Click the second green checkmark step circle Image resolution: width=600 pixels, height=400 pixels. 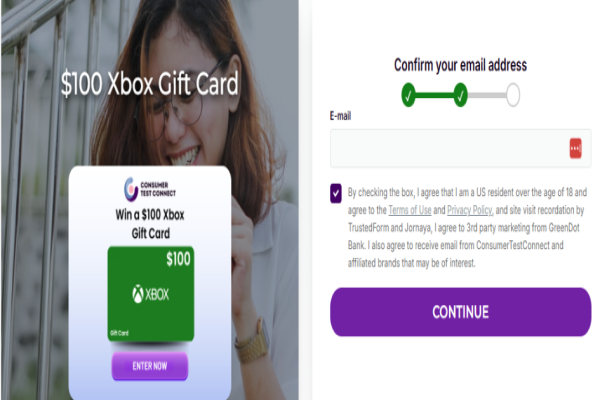[460, 95]
